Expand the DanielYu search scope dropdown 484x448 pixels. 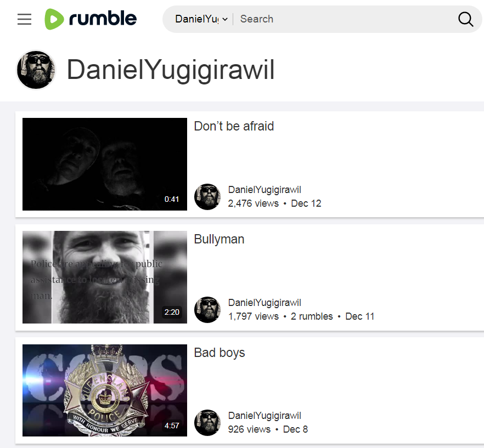coord(201,19)
